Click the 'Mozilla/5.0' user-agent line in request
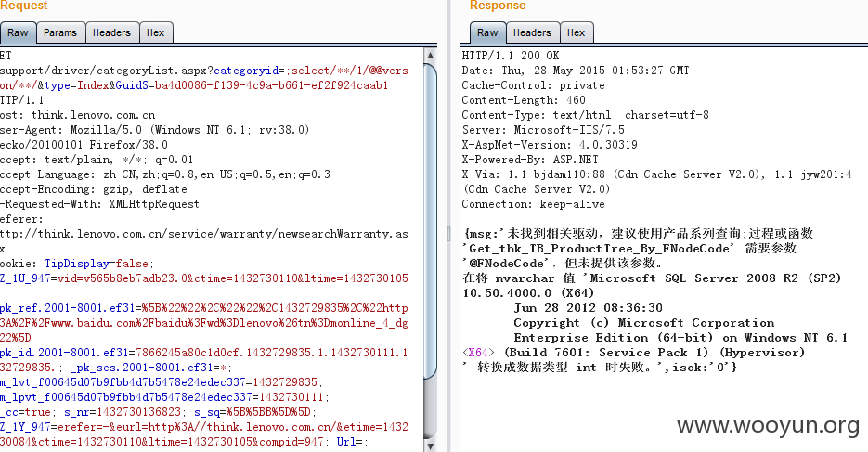 click(154, 129)
